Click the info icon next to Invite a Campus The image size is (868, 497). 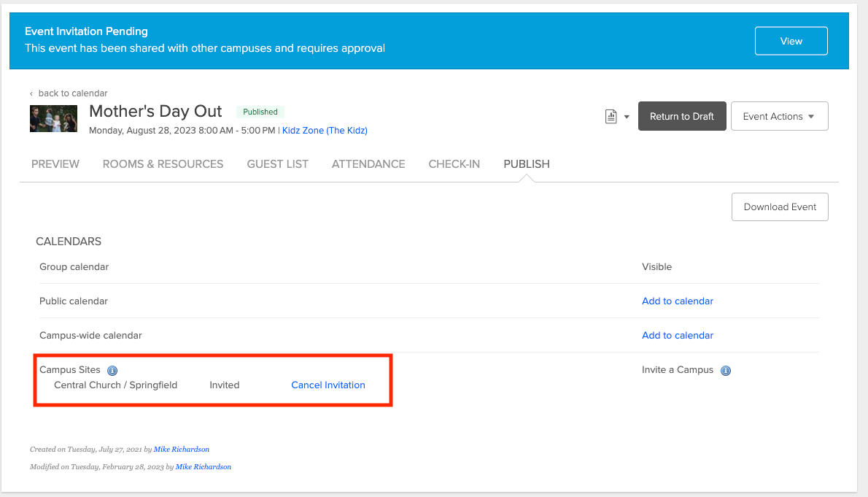pyautogui.click(x=726, y=371)
